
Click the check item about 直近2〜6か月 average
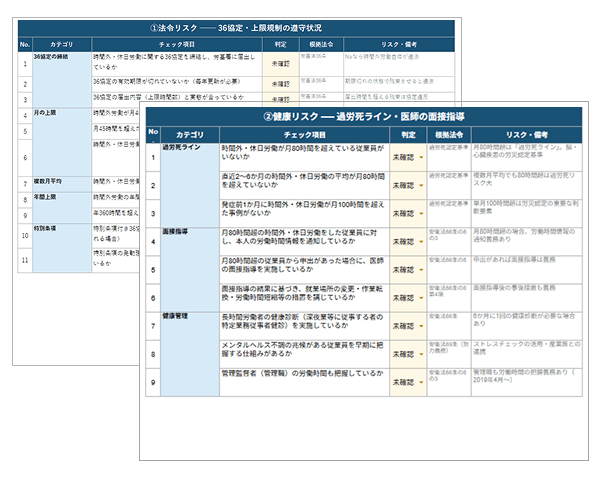coord(305,186)
